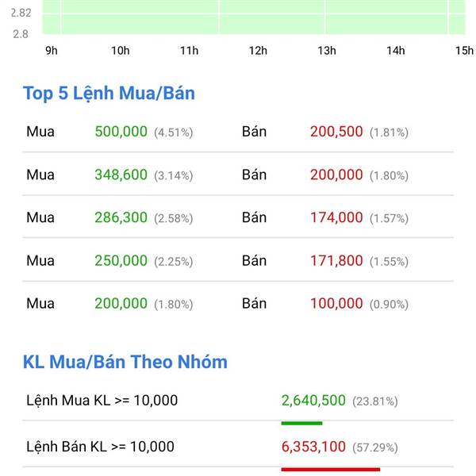Click the 9h marker on chart axis
This screenshot has width=476, height=476.
click(52, 51)
